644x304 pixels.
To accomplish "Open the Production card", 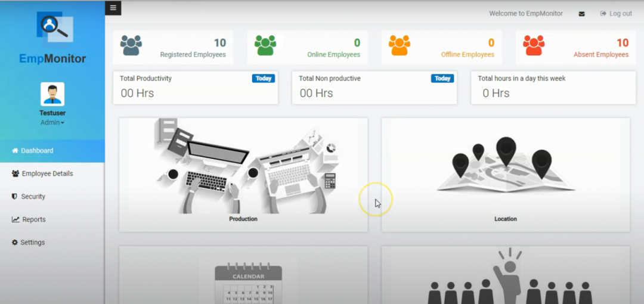I will (x=243, y=173).
